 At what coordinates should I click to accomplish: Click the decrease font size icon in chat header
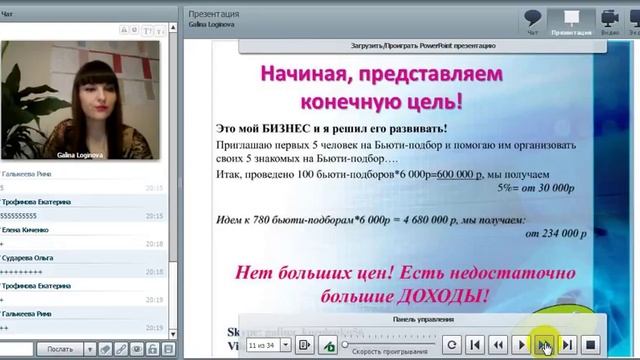[x=160, y=31]
